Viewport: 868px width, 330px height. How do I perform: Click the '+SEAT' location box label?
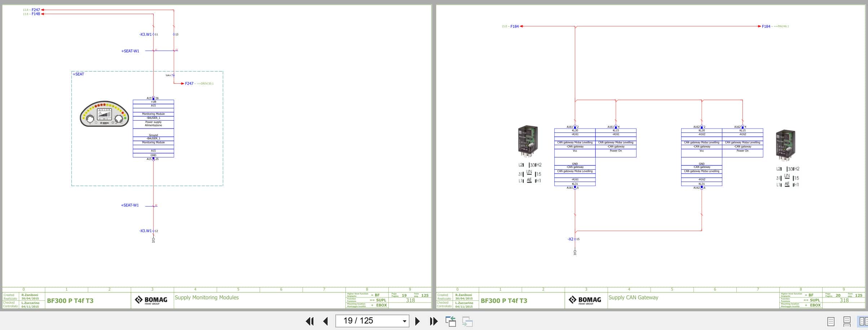(x=79, y=74)
